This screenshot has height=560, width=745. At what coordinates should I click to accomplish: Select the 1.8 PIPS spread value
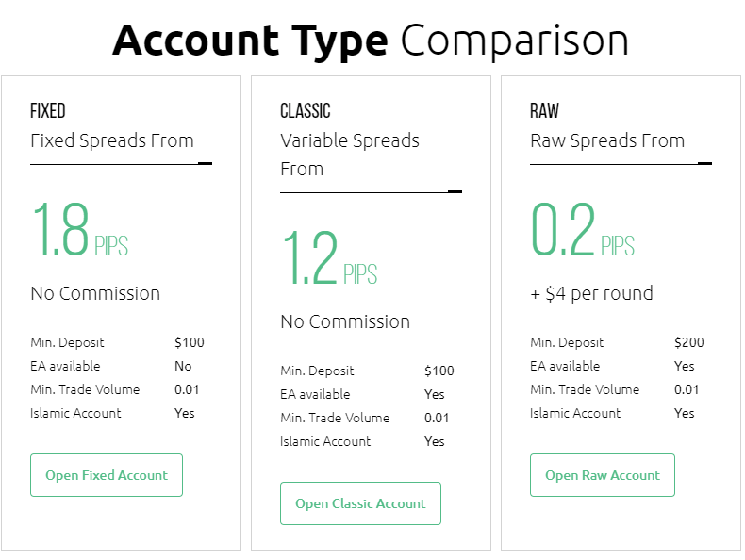click(x=80, y=229)
